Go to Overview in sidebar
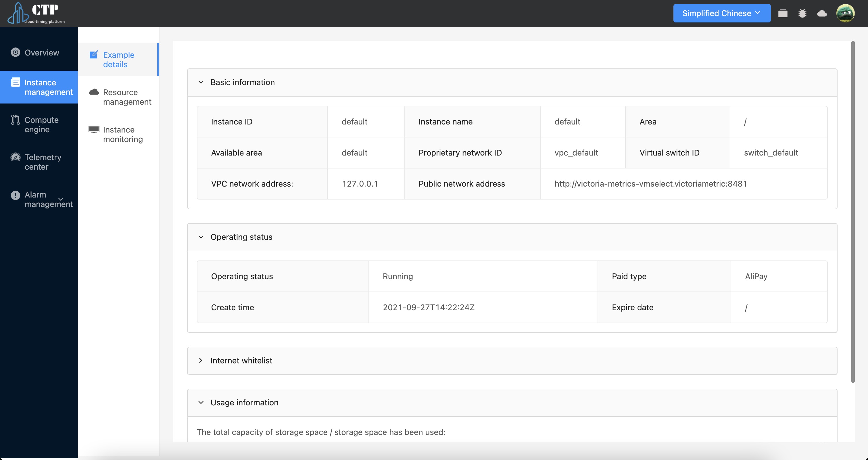This screenshot has width=868, height=460. [39, 53]
